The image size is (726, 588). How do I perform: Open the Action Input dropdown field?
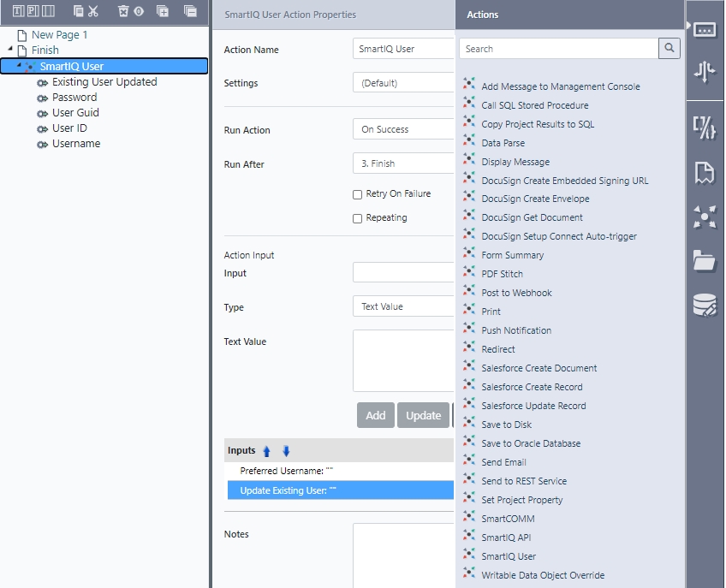(403, 273)
